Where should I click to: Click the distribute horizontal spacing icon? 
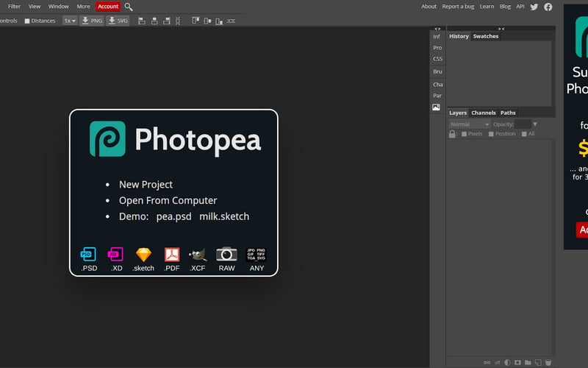231,21
